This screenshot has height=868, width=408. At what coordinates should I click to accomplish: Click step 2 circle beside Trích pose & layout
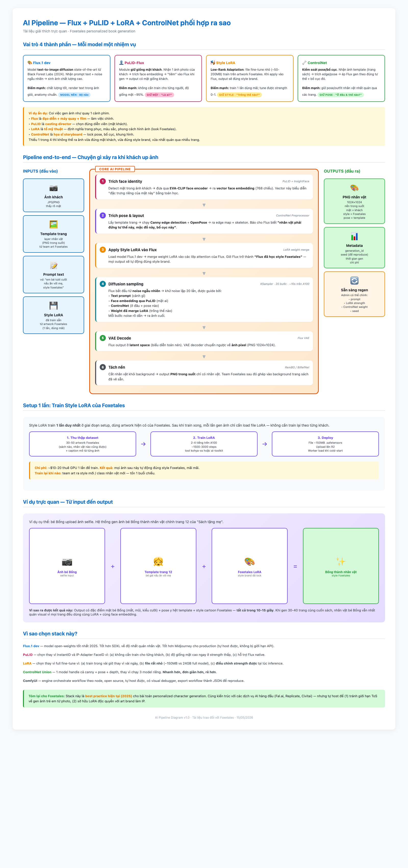coord(103,215)
